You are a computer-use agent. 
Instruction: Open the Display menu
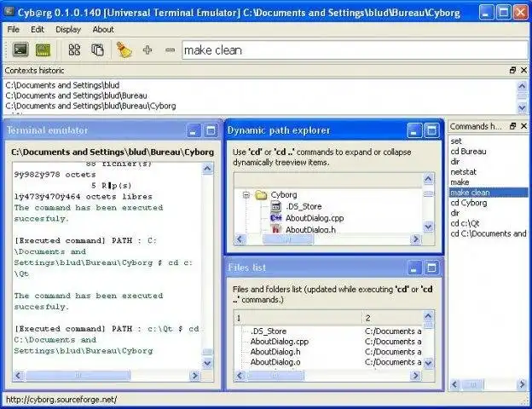68,30
